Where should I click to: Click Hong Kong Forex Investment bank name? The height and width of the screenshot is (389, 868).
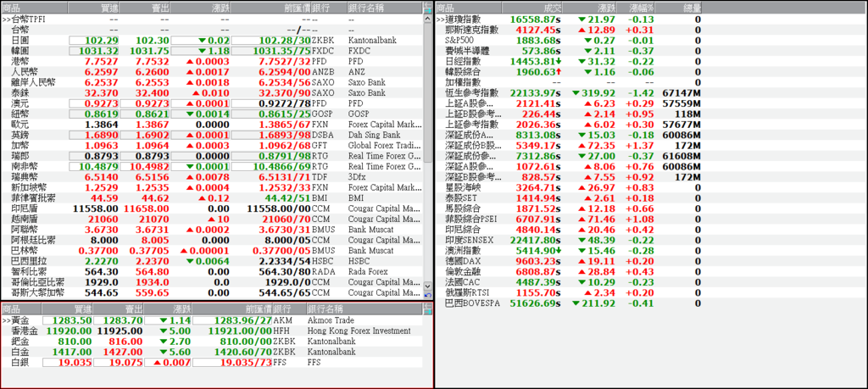[x=359, y=331]
